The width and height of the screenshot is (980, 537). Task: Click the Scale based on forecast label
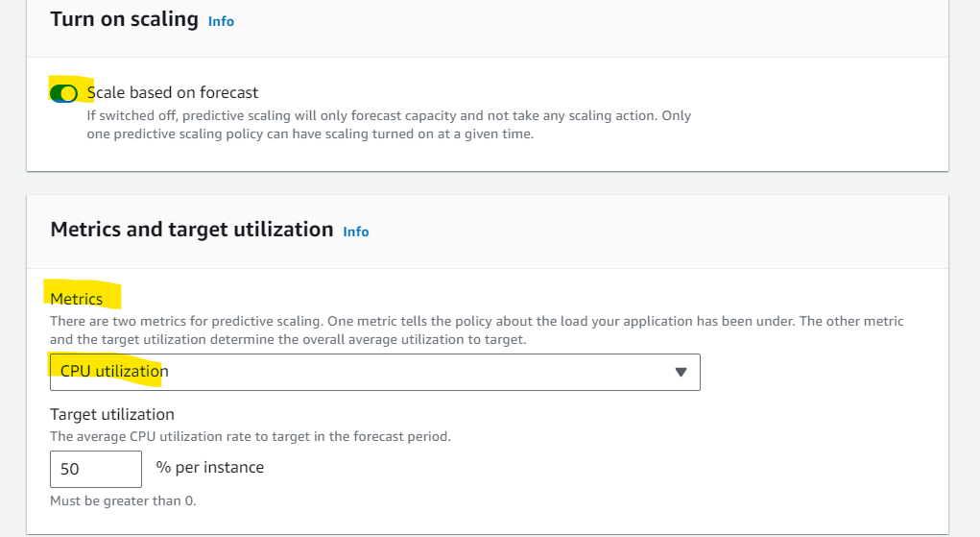click(173, 92)
